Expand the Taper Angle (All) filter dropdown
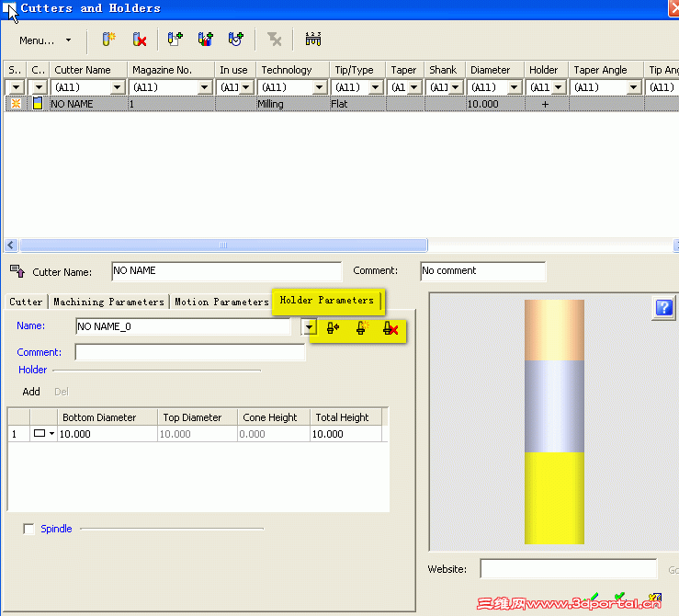This screenshot has width=679, height=616. tap(634, 87)
